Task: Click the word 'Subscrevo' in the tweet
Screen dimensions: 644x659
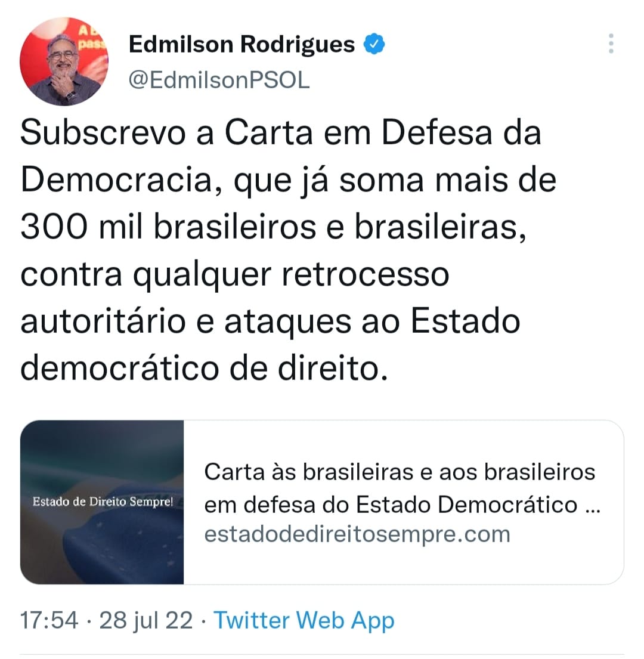Action: pyautogui.click(x=103, y=133)
